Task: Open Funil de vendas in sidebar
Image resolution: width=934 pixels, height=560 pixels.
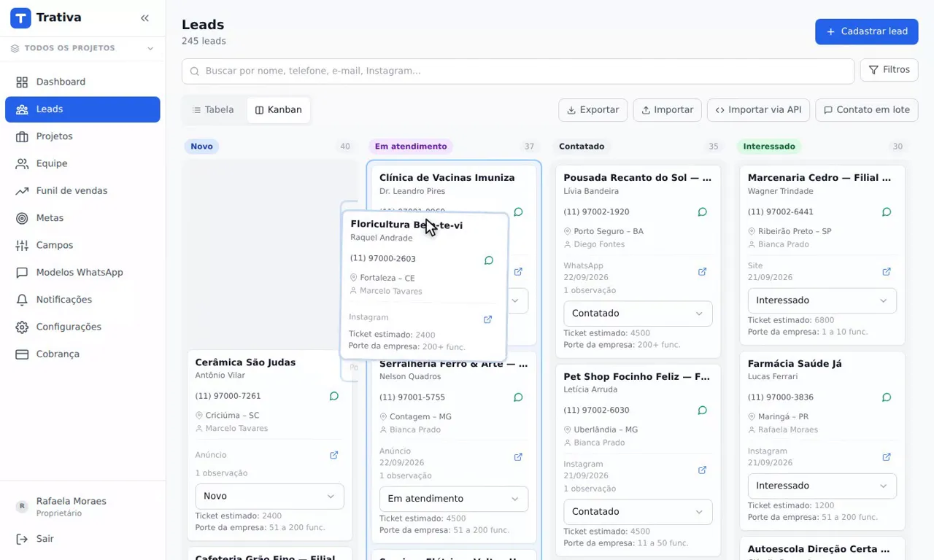Action: (x=82, y=191)
